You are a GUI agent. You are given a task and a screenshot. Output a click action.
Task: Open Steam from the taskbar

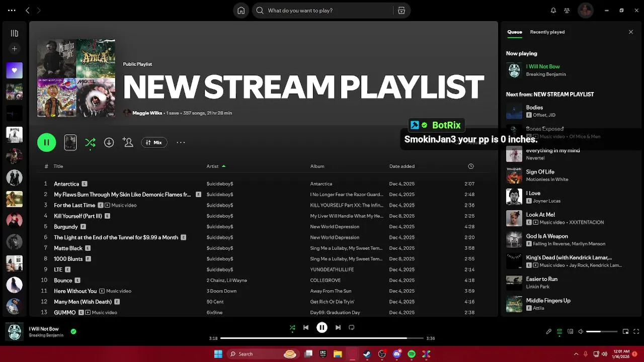click(367, 354)
